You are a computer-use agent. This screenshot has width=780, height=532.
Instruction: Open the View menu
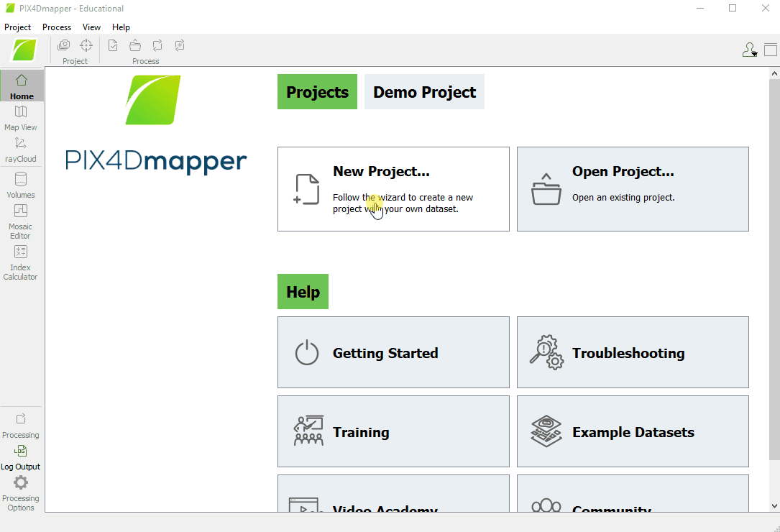tap(91, 27)
